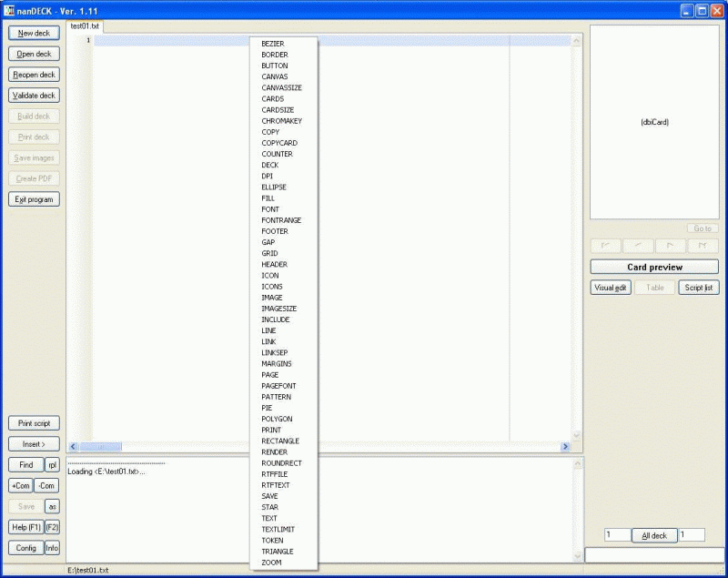Open Config settings button
This screenshot has height=578, width=728.
(25, 548)
